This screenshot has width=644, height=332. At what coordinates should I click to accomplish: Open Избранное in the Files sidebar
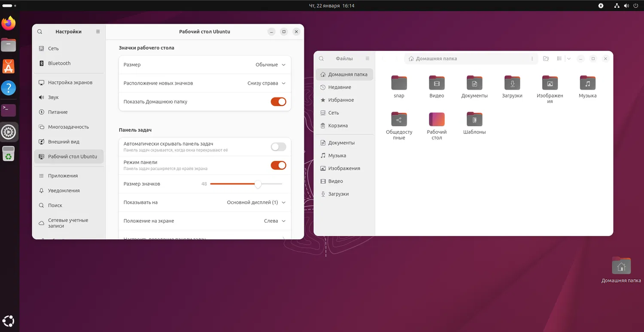344,100
